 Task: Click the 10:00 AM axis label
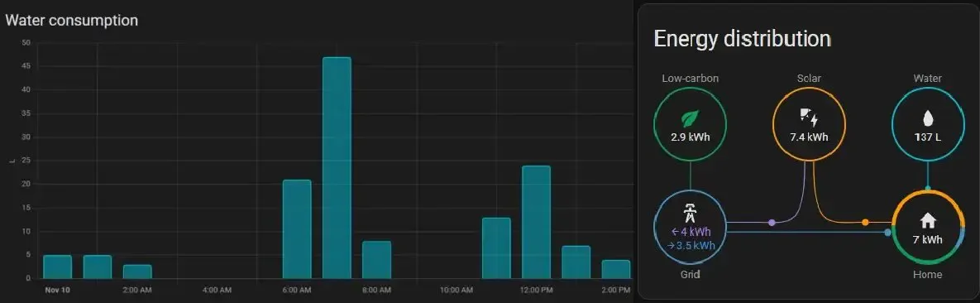point(457,290)
